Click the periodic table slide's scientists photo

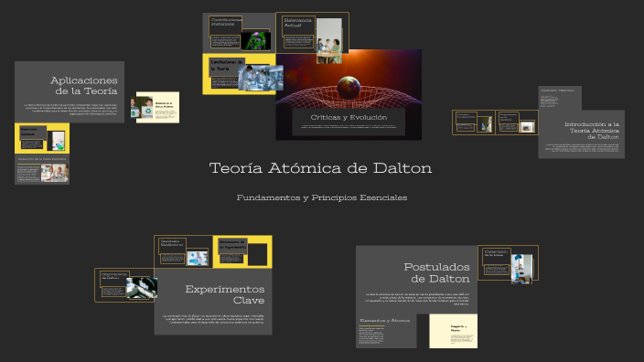pyautogui.click(x=54, y=173)
